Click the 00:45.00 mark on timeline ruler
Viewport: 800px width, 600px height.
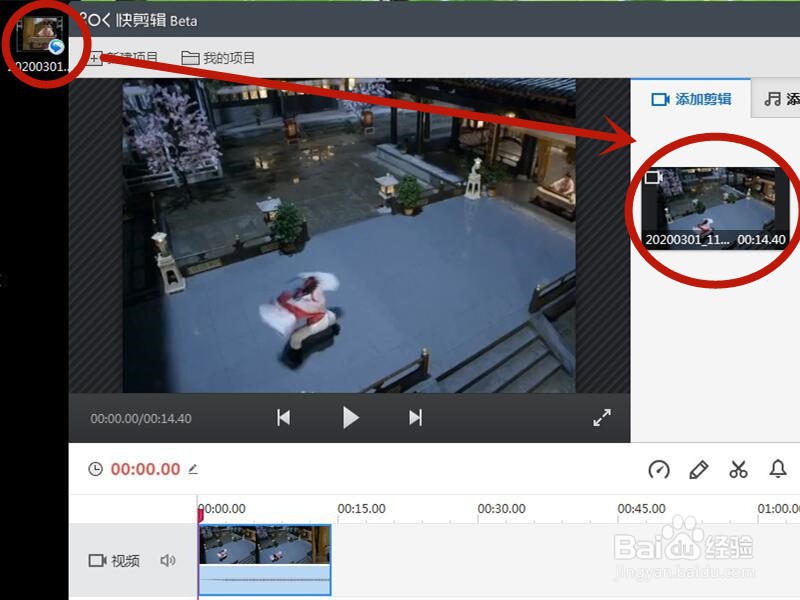coord(641,509)
